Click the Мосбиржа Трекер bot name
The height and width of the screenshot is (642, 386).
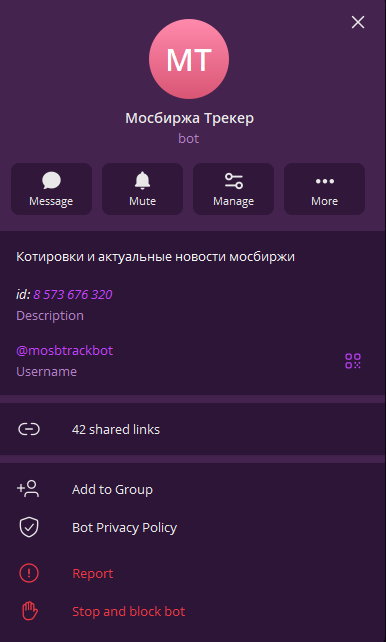[x=190, y=118]
